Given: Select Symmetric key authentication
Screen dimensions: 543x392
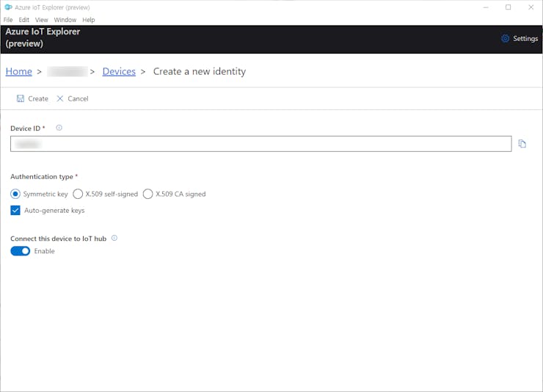Looking at the screenshot, I should 15,194.
